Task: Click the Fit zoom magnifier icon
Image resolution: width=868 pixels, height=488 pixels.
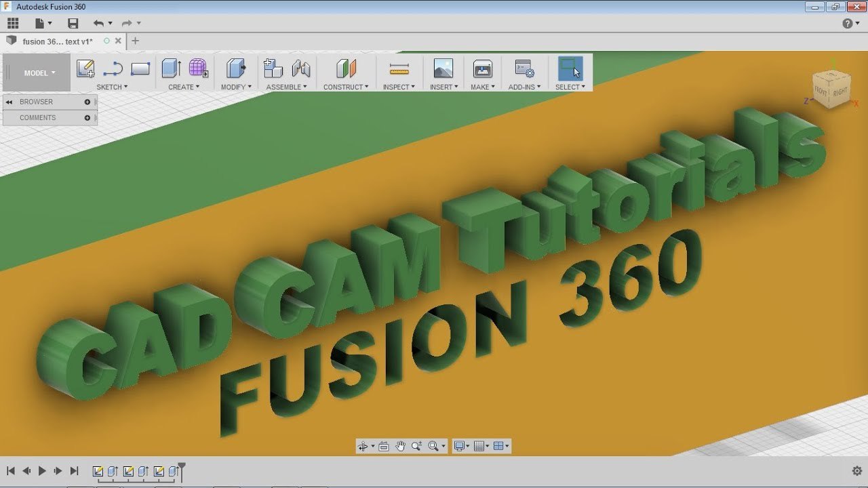Action: [x=433, y=446]
